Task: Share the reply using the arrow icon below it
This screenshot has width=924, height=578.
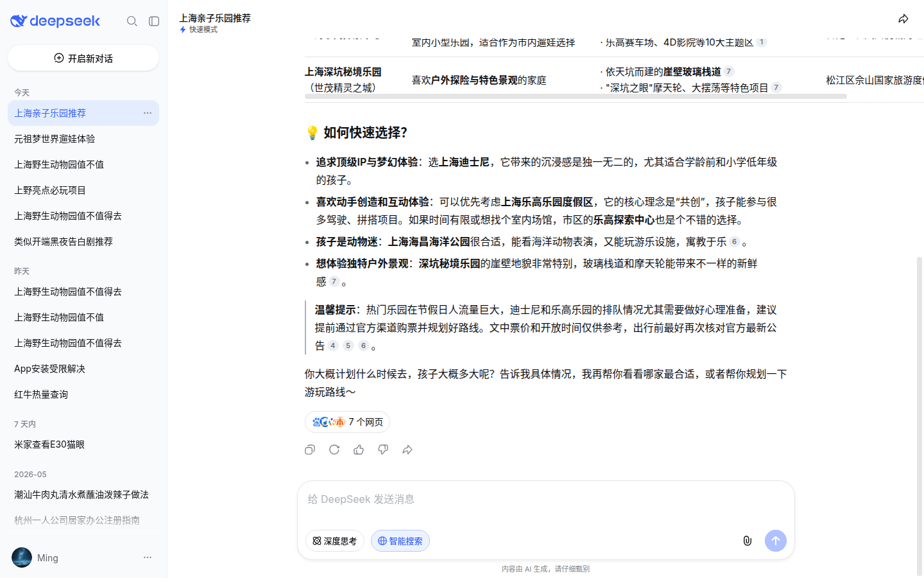Action: [407, 450]
